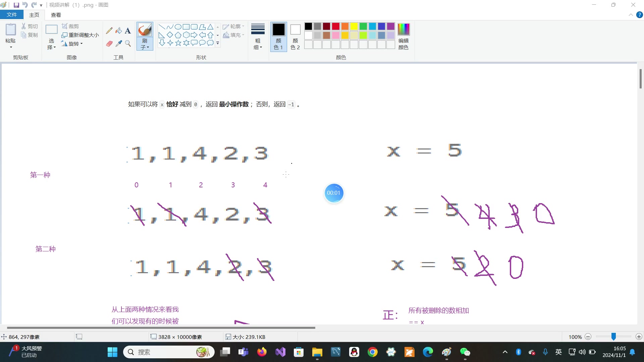Select the Magnifier tool

tap(128, 44)
